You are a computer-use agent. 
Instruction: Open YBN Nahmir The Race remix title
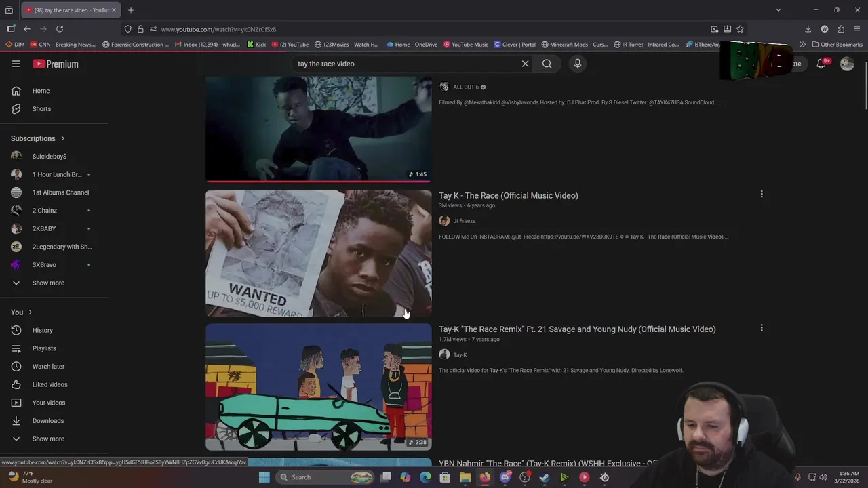coord(548,464)
